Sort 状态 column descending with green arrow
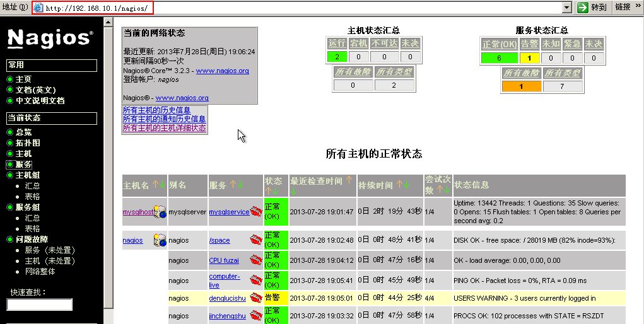644x324 pixels. [275, 191]
